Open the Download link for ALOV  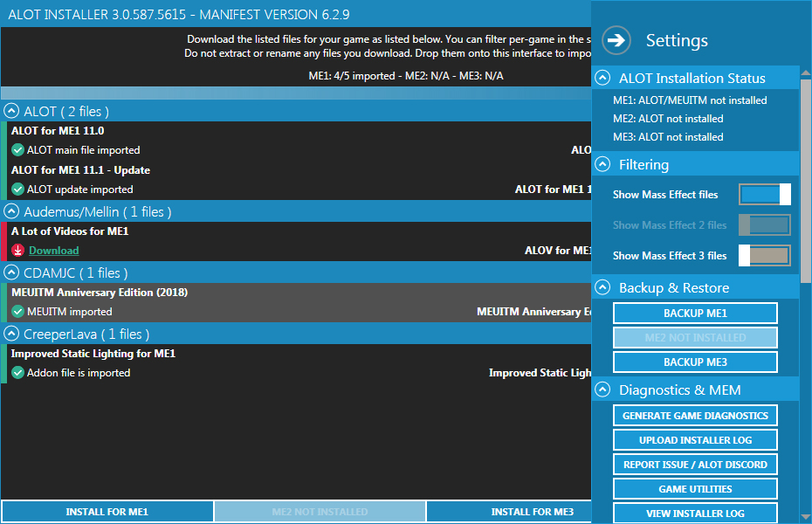(54, 251)
